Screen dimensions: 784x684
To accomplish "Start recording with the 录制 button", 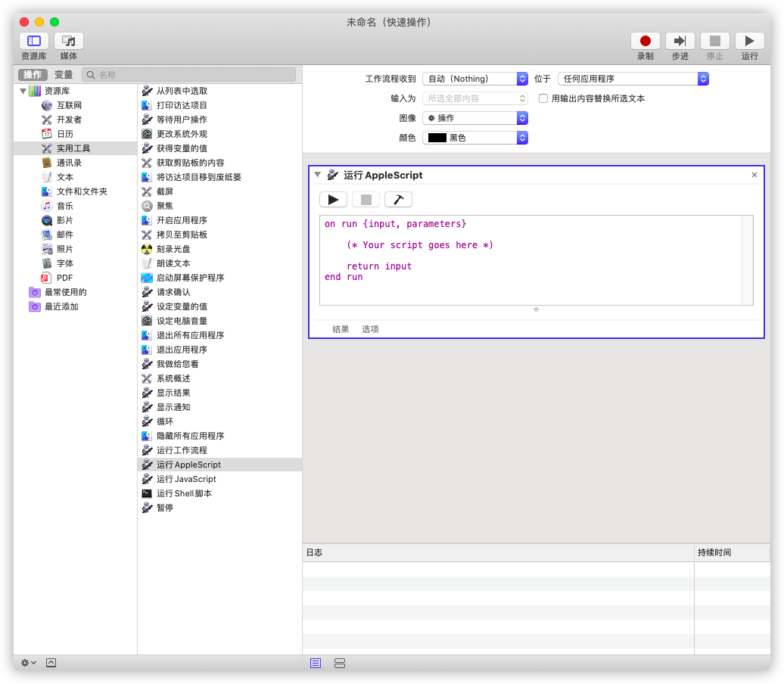I will pyautogui.click(x=645, y=41).
